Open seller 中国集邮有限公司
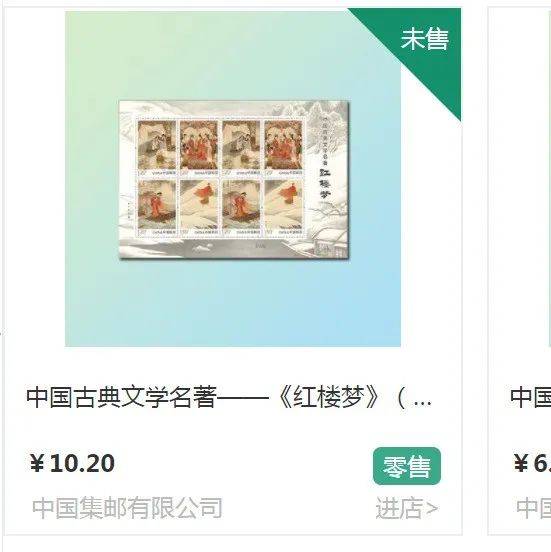 [127, 508]
